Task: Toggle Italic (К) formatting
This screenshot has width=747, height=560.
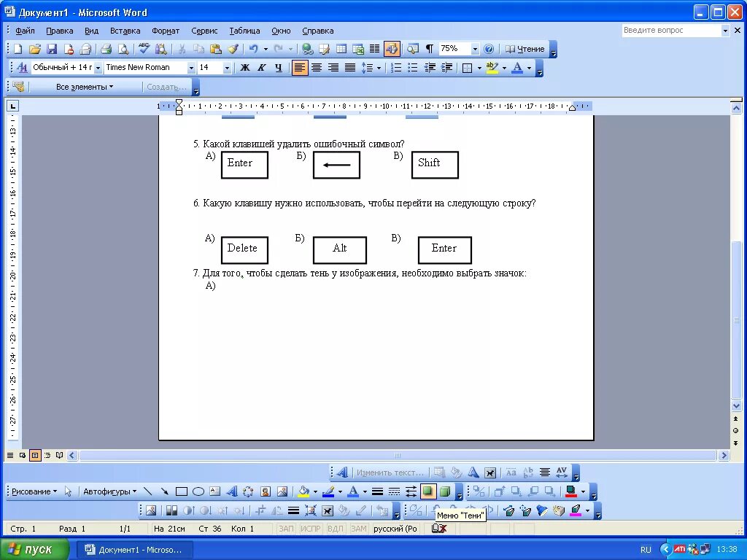Action: point(262,68)
